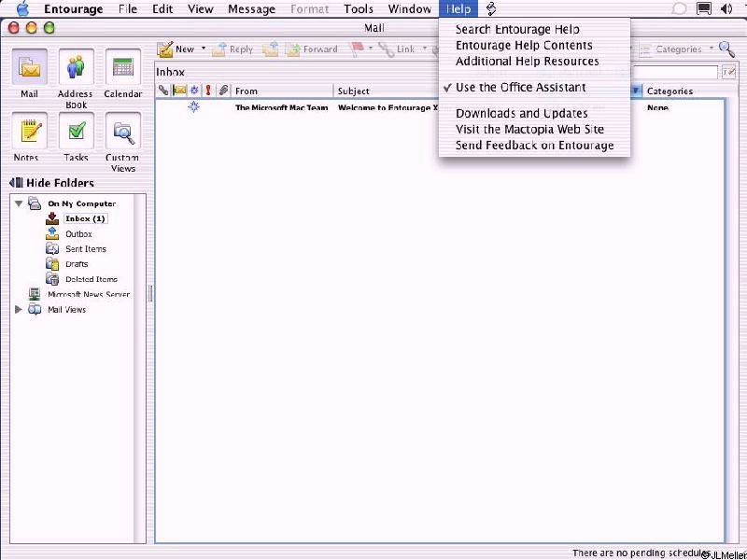Click the speech bubble icon in menu bar

679,8
